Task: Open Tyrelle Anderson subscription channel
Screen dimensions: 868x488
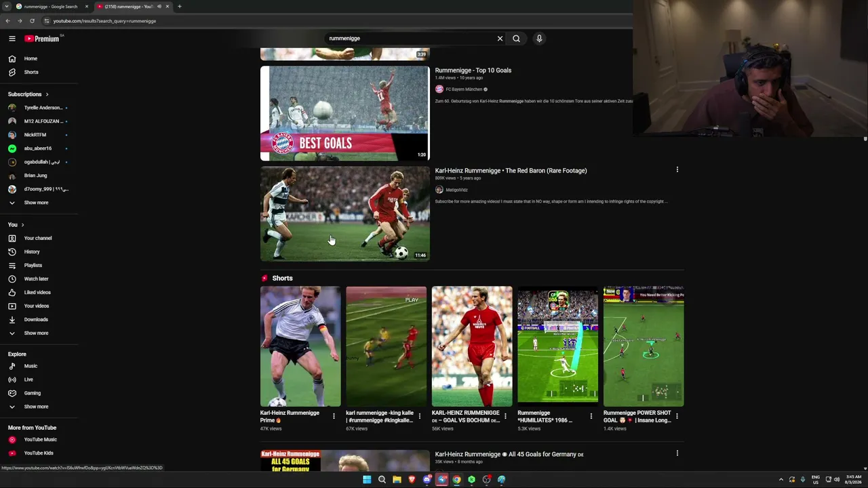Action: point(39,108)
